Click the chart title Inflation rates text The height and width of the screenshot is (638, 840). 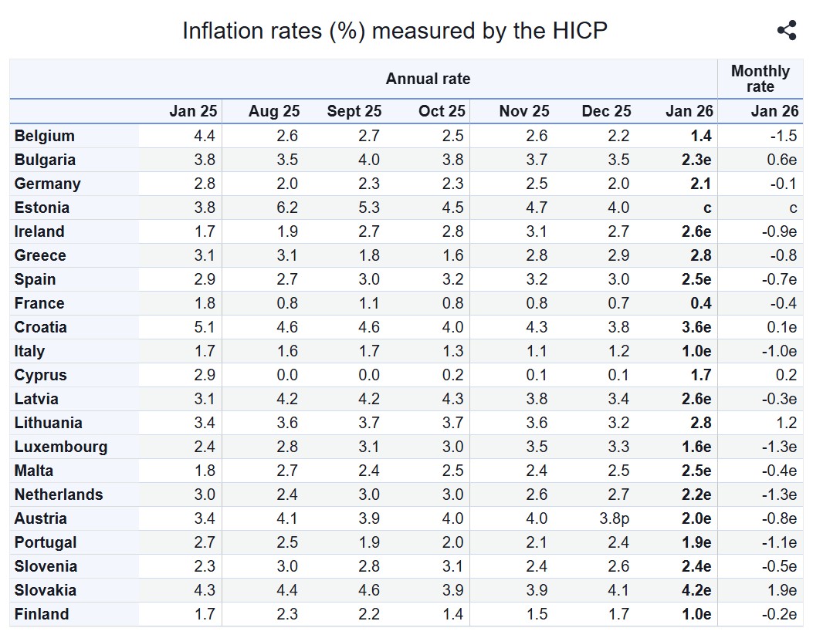(x=395, y=31)
